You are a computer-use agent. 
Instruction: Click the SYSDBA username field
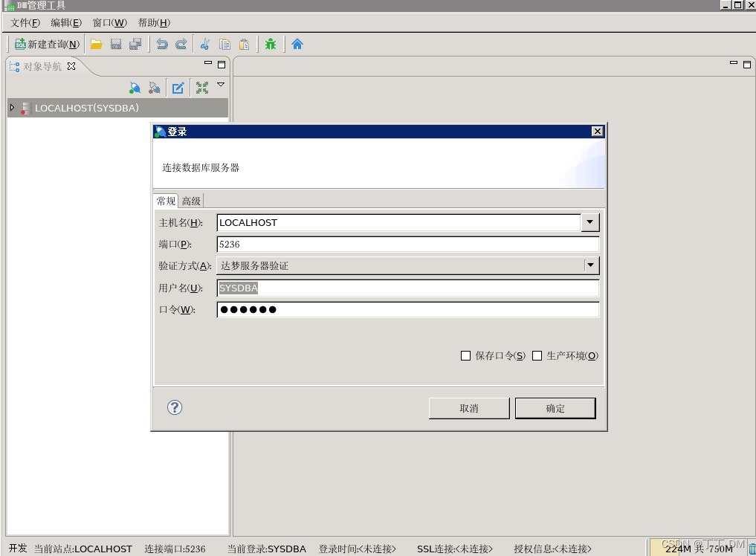pos(408,288)
